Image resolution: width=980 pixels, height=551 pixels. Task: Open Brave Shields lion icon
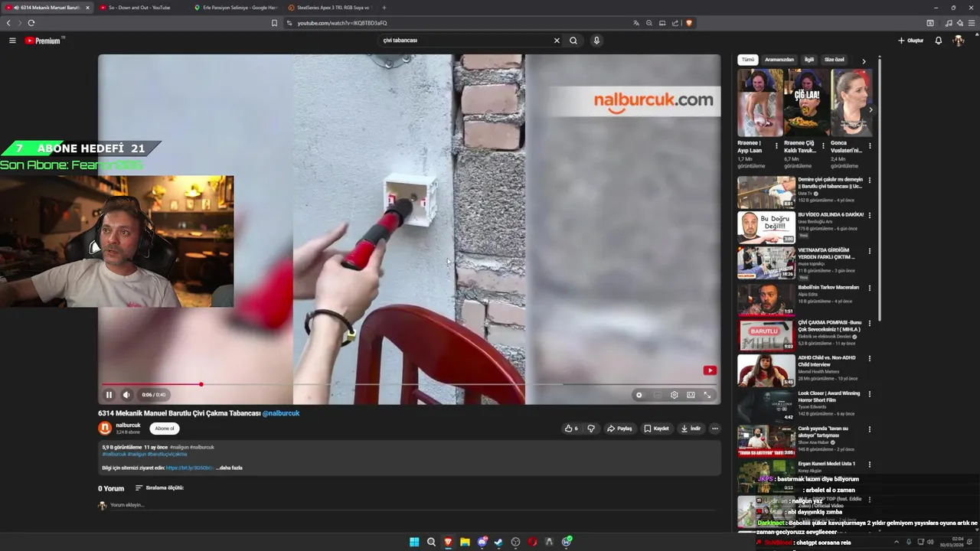point(689,23)
